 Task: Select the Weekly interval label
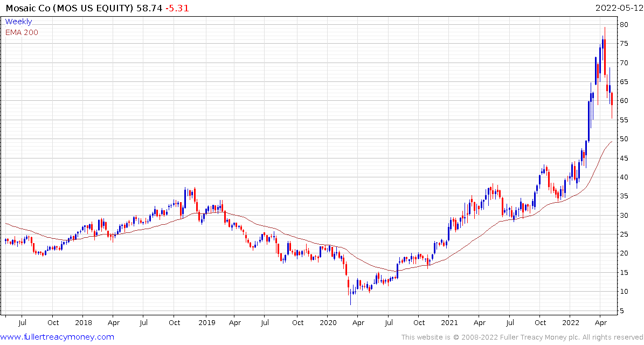tap(18, 22)
